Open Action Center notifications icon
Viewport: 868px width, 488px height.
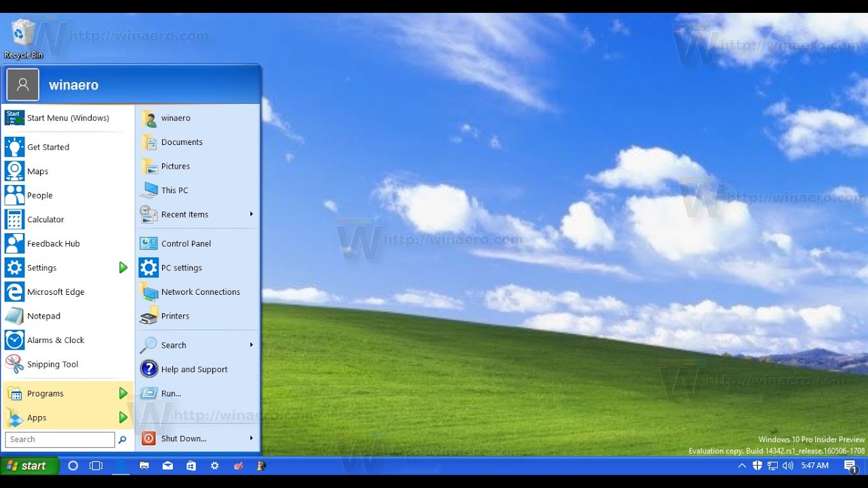point(850,466)
